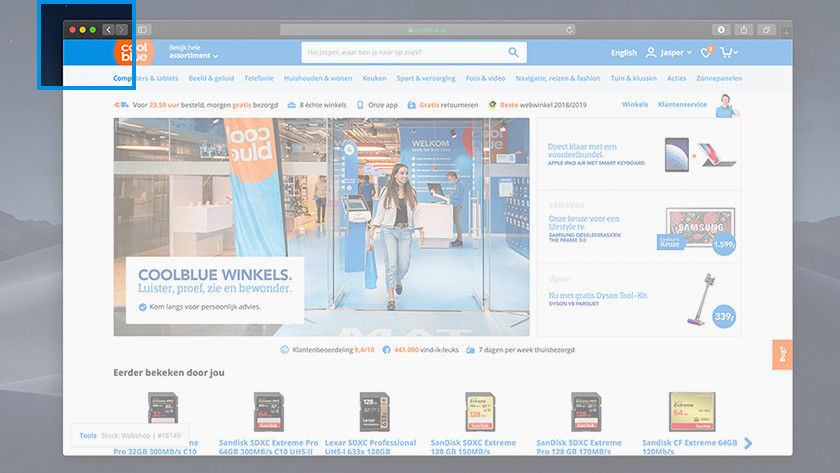
Task: Open the Jasper account dropdown
Action: [669, 53]
